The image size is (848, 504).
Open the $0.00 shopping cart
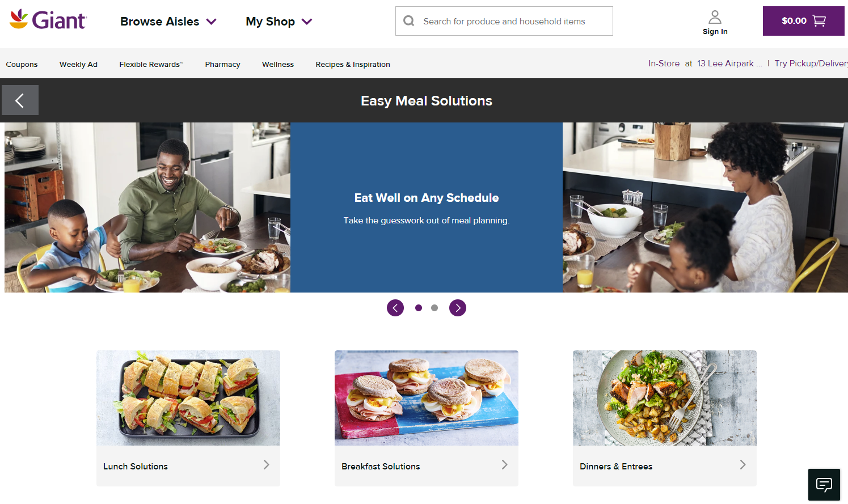click(803, 21)
